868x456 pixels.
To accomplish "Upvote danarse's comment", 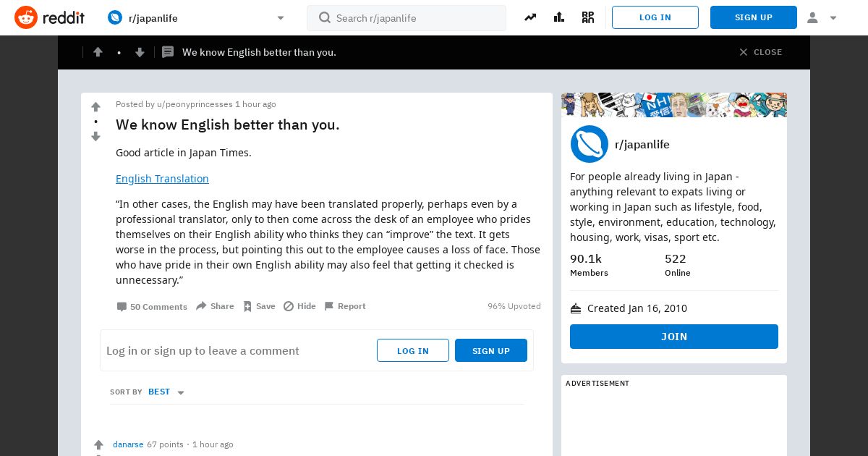I will [98, 445].
